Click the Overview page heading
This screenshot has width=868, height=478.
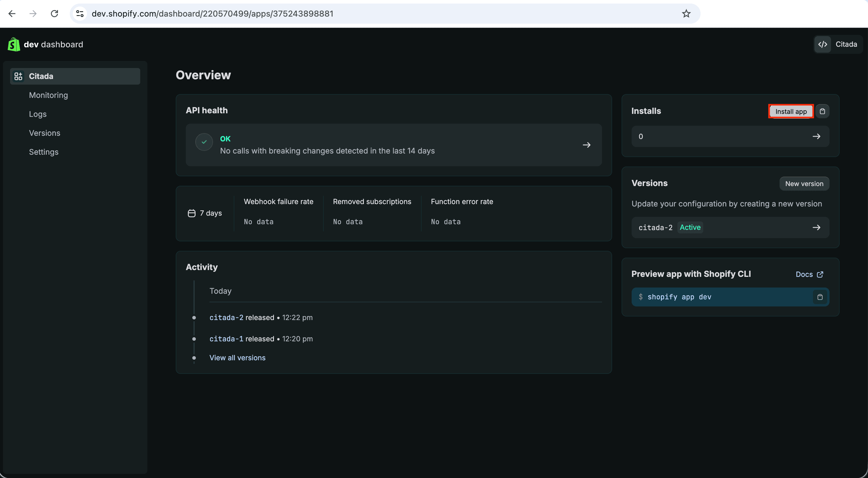pyautogui.click(x=203, y=75)
